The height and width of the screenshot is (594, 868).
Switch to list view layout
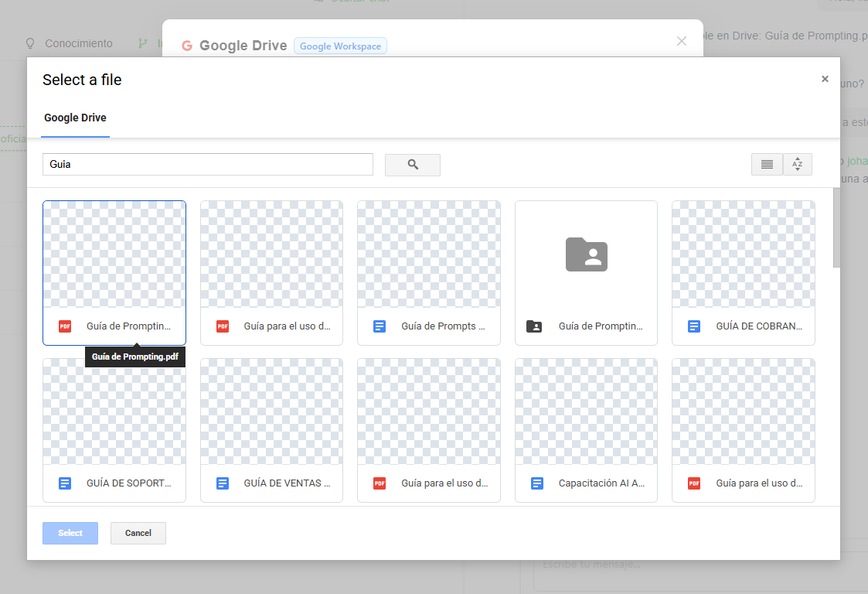click(x=767, y=165)
